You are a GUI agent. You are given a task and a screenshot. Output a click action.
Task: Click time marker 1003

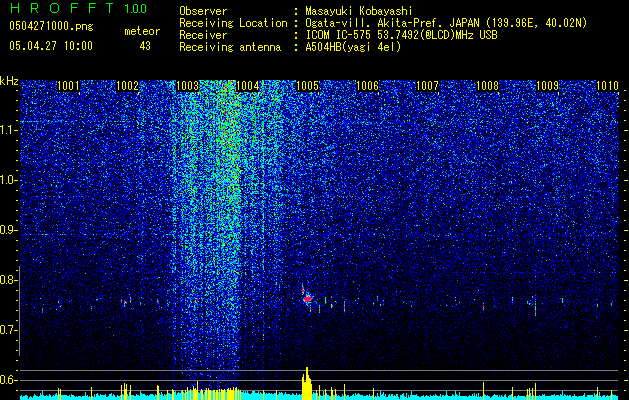[x=187, y=86]
